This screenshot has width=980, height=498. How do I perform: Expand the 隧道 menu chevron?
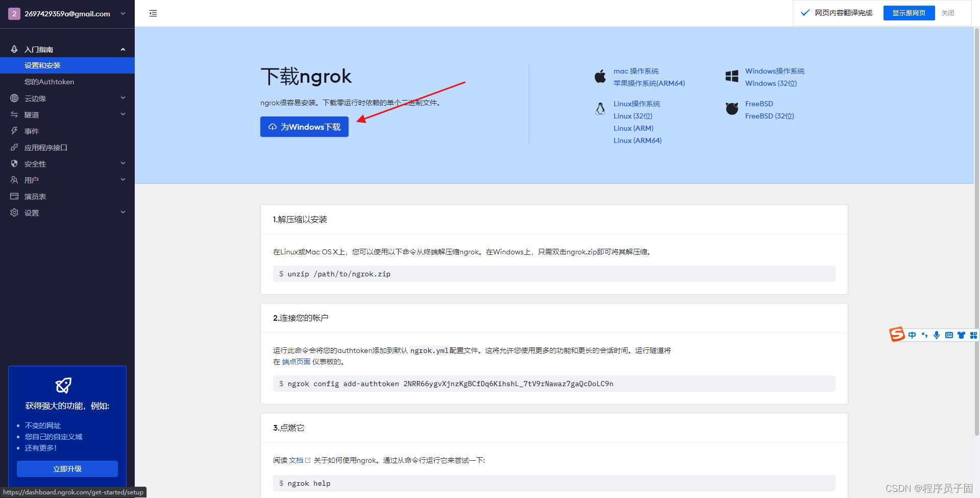pyautogui.click(x=123, y=114)
